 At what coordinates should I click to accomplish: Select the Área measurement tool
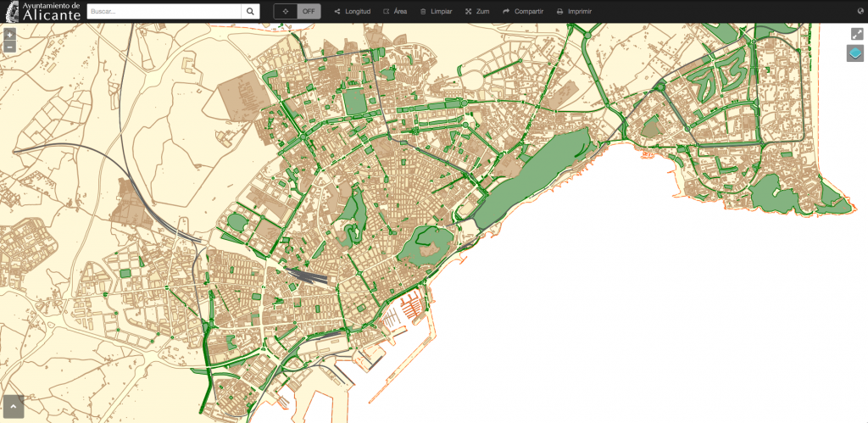pyautogui.click(x=395, y=12)
